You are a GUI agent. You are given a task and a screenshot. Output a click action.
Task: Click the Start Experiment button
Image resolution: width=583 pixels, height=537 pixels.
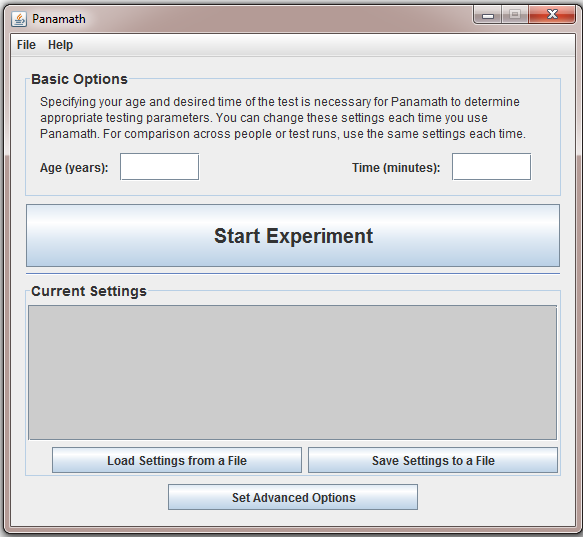click(293, 235)
